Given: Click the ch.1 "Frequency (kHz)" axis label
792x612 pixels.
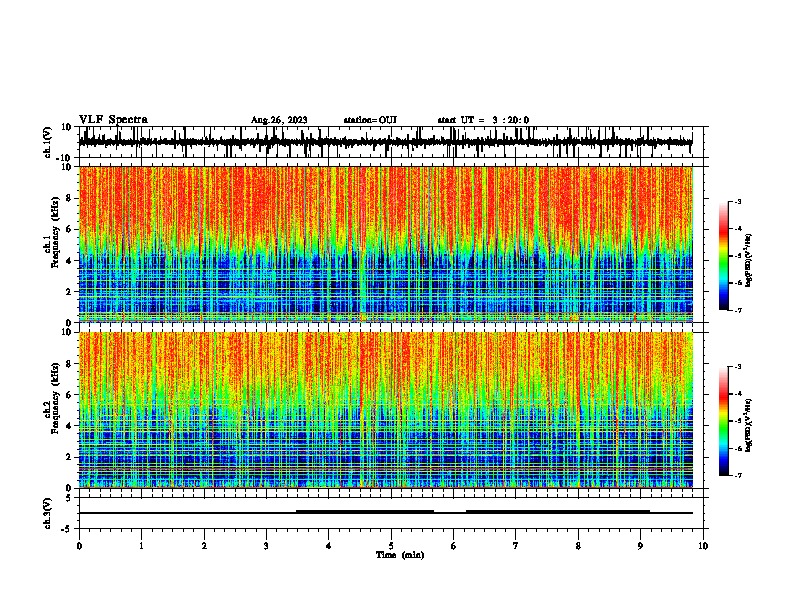Looking at the screenshot, I should (x=56, y=232).
